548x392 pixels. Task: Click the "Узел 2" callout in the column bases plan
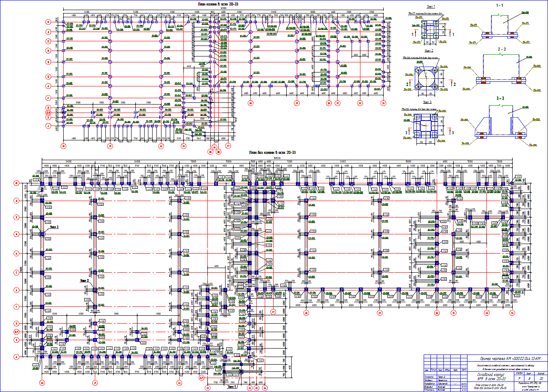[x=86, y=280]
